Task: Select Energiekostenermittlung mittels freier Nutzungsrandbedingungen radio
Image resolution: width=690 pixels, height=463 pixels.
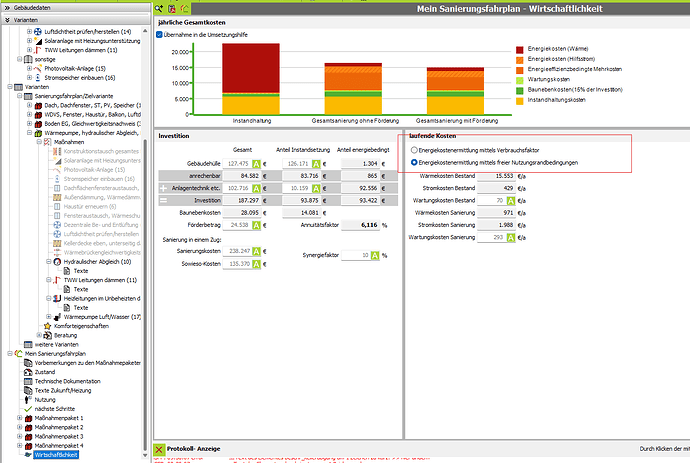Action: pos(414,162)
